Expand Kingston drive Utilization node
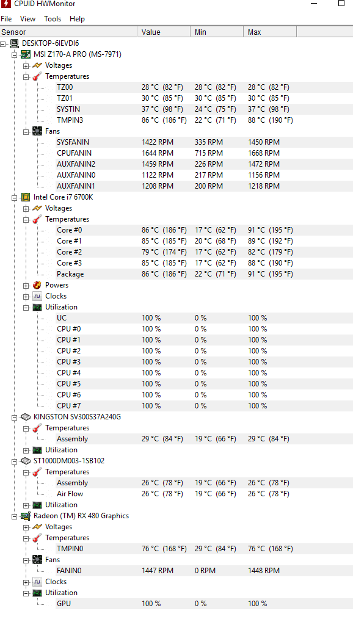 coord(26,450)
